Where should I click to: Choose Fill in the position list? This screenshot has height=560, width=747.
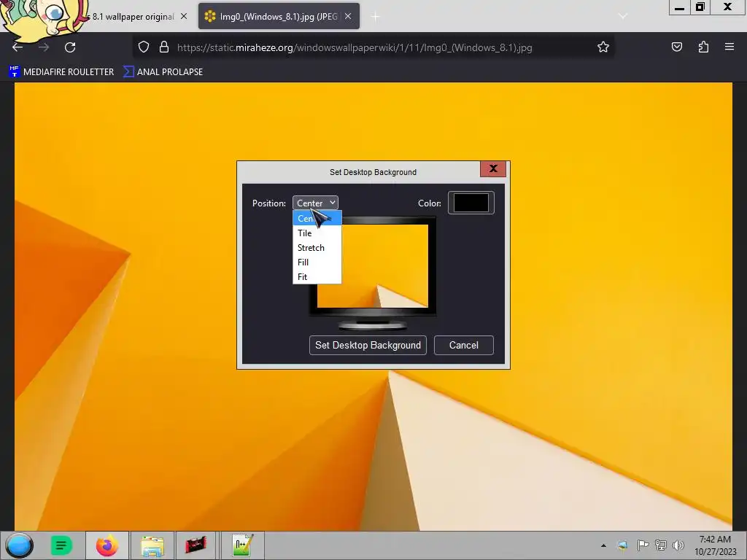317,262
